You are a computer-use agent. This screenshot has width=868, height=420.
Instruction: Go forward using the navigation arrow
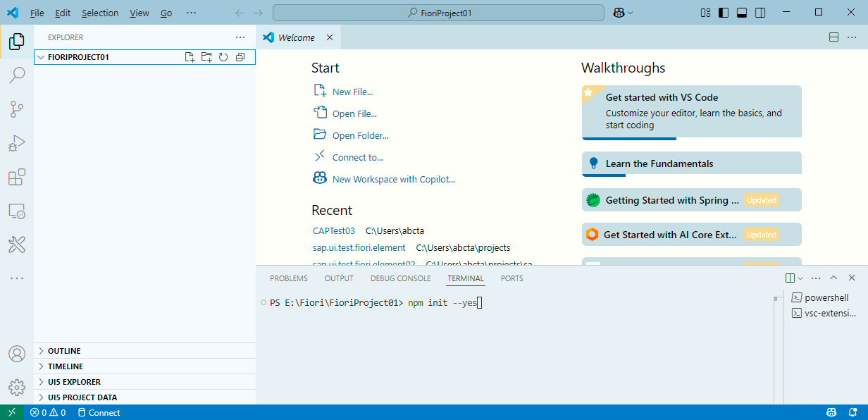coord(259,13)
